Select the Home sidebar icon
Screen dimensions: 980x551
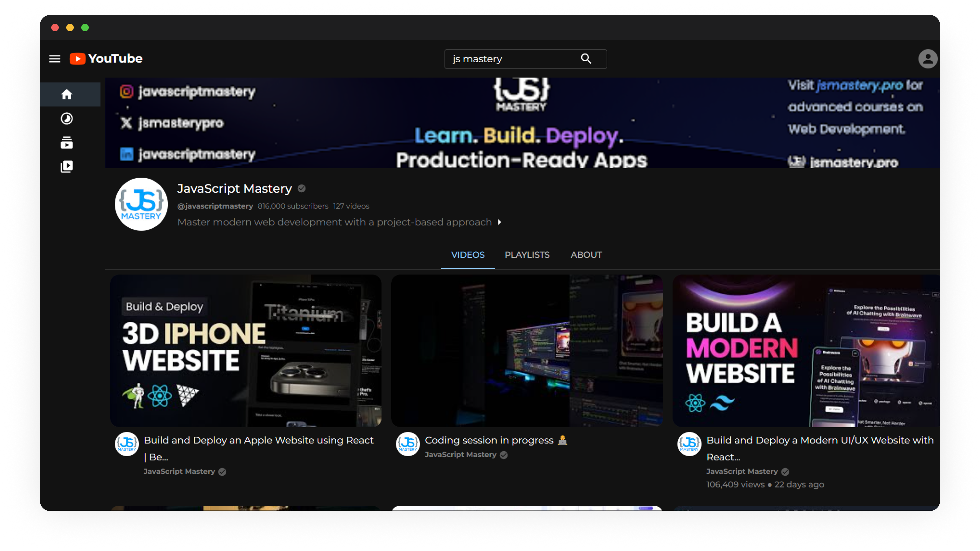(67, 94)
